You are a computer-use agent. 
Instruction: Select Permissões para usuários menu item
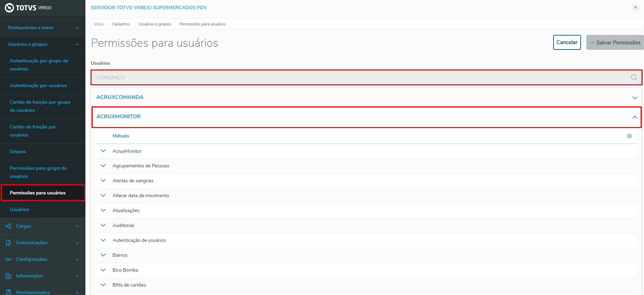tap(43, 193)
